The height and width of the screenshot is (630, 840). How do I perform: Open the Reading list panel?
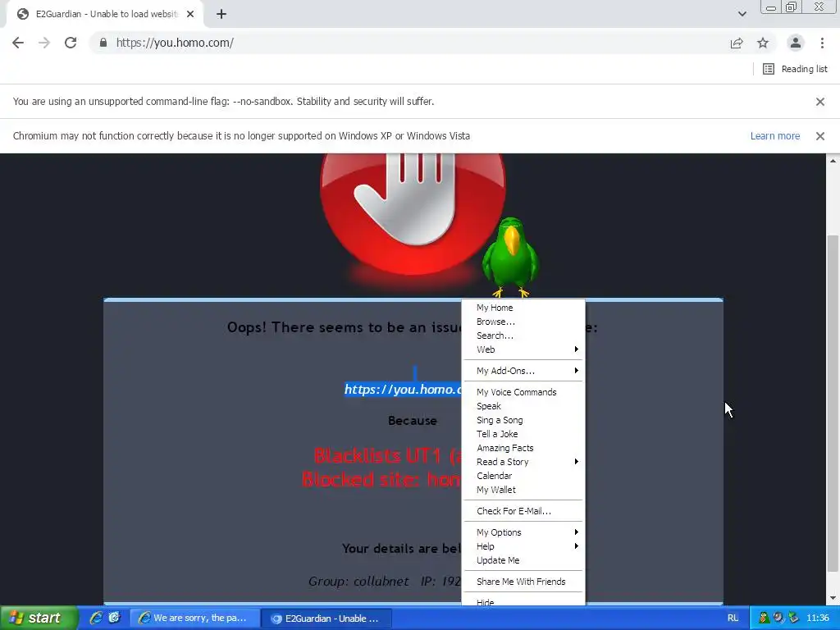coord(795,69)
